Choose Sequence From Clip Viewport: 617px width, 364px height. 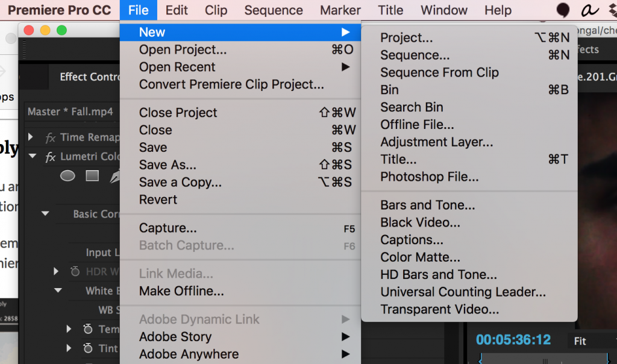(469, 72)
